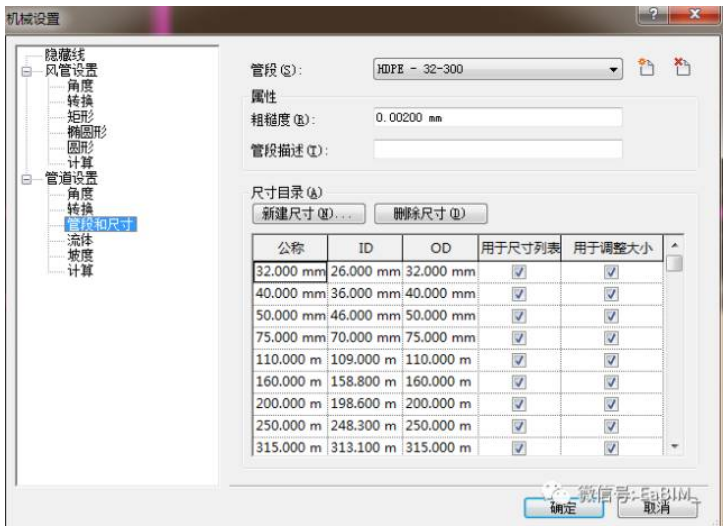This screenshot has width=727, height=531.
Task: Click the delete pipe segment icon
Action: [x=682, y=68]
